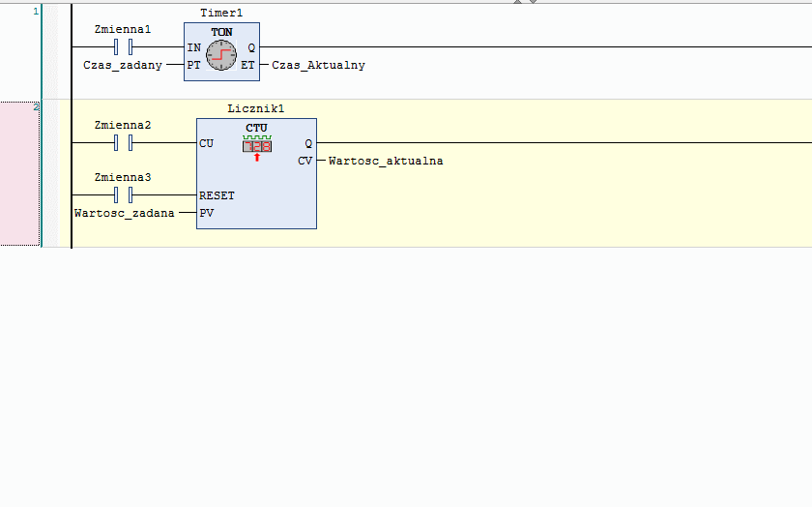This screenshot has width=812, height=507.
Task: Click the Zmienna3 contact symbol
Action: [124, 194]
